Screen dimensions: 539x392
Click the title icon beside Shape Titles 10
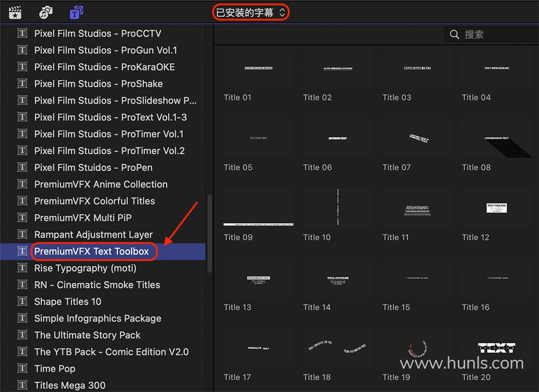(22, 301)
